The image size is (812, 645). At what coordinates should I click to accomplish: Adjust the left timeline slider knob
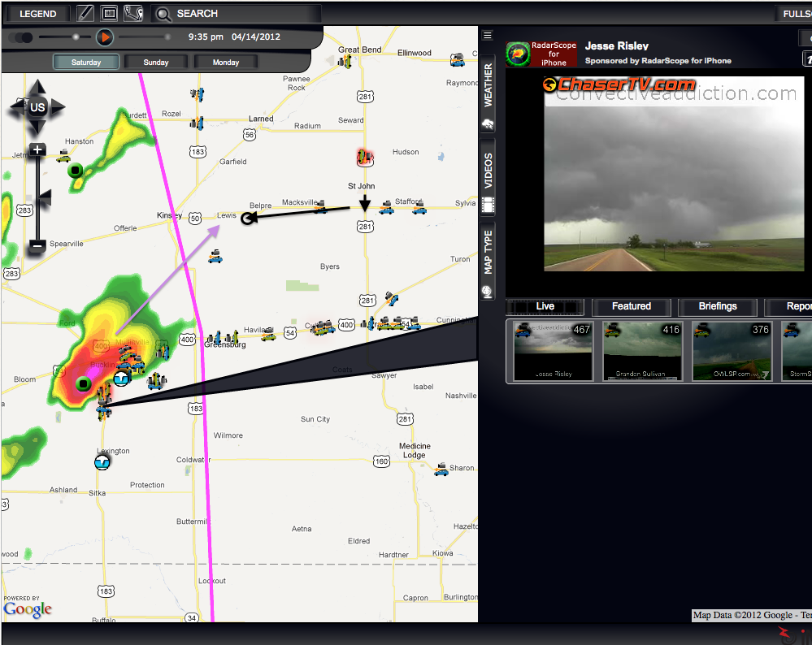coord(76,37)
